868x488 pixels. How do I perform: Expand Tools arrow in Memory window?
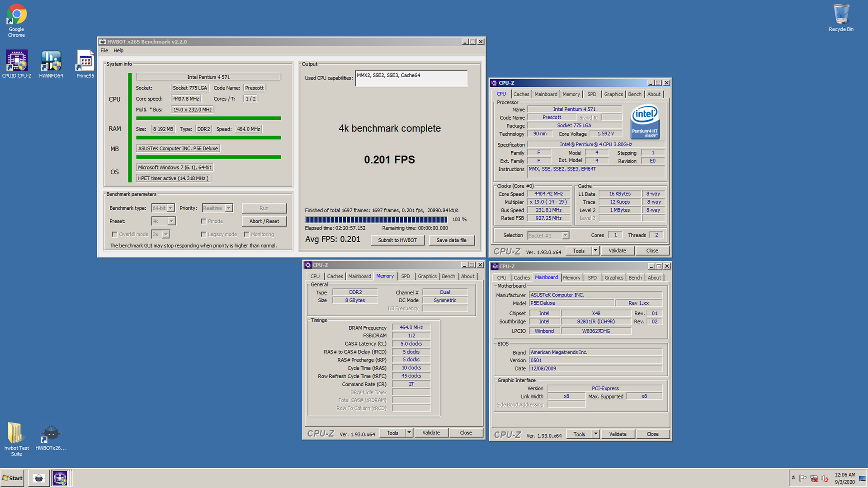409,432
